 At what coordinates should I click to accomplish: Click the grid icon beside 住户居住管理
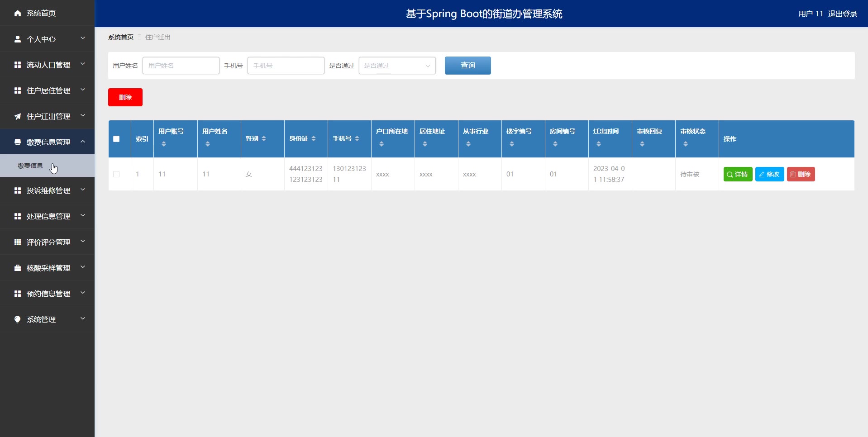[x=18, y=90]
